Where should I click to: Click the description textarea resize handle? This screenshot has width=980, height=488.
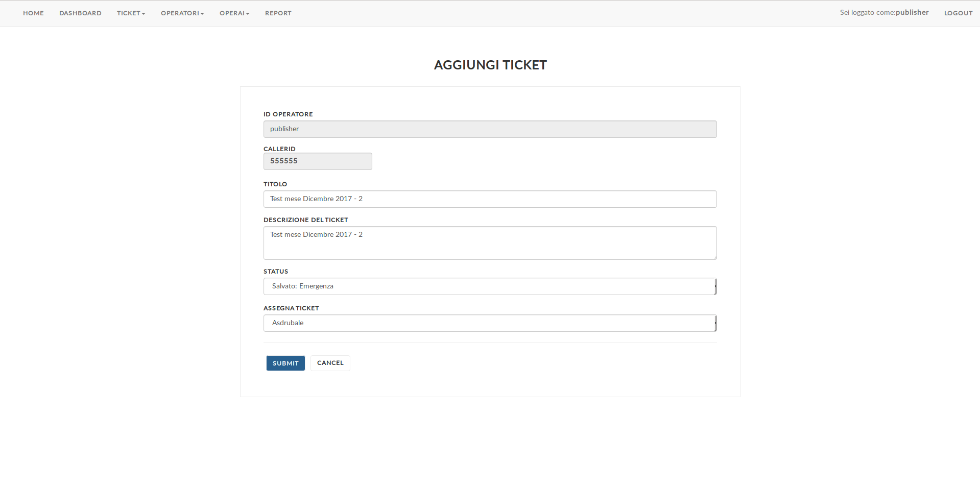coord(714,257)
